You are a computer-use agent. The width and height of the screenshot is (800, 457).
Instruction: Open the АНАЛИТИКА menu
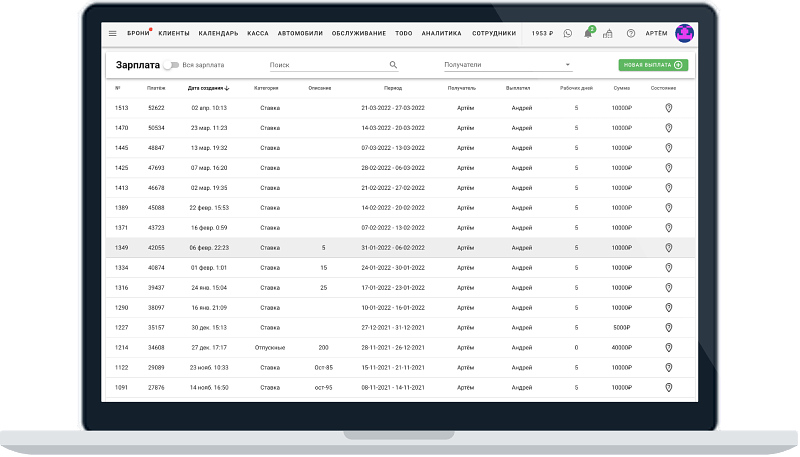[x=441, y=34]
